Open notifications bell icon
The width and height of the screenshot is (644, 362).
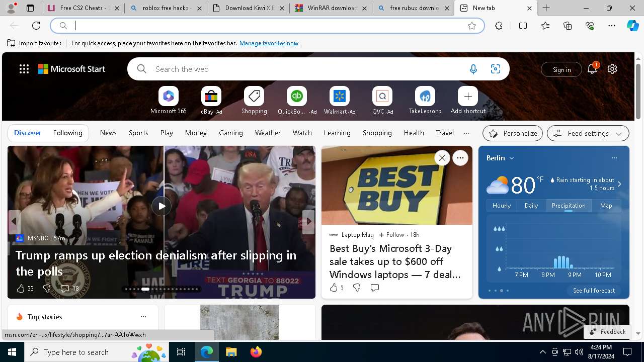[x=592, y=69]
